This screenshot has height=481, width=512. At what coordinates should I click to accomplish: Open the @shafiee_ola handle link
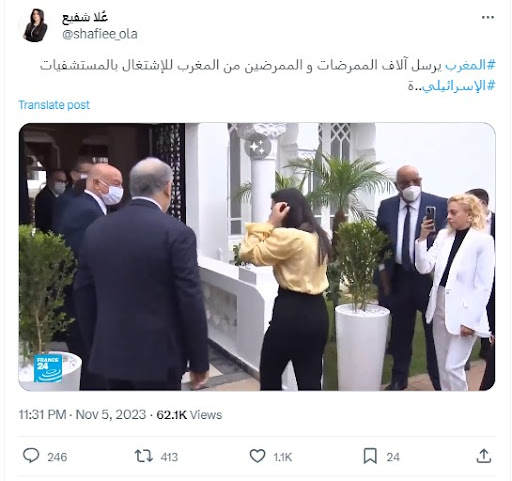pos(100,34)
